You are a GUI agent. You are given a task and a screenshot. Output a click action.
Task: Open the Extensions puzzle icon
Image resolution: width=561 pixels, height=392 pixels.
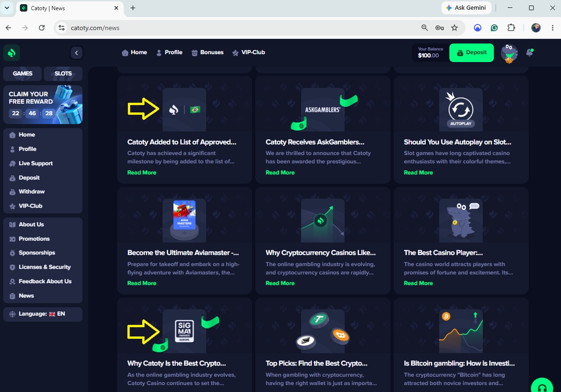click(511, 28)
